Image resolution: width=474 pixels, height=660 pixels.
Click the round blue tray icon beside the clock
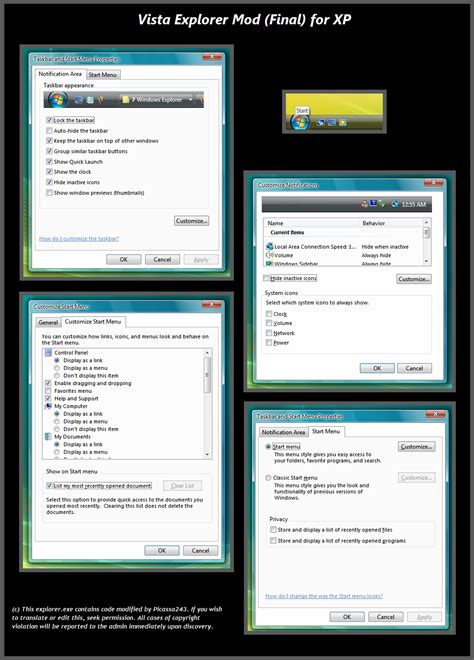click(x=395, y=204)
